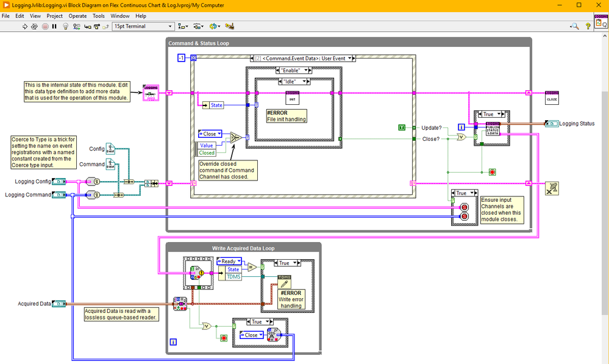The height and width of the screenshot is (364, 609).
Task: Toggle Retain Wire Values button
Action: 76,26
